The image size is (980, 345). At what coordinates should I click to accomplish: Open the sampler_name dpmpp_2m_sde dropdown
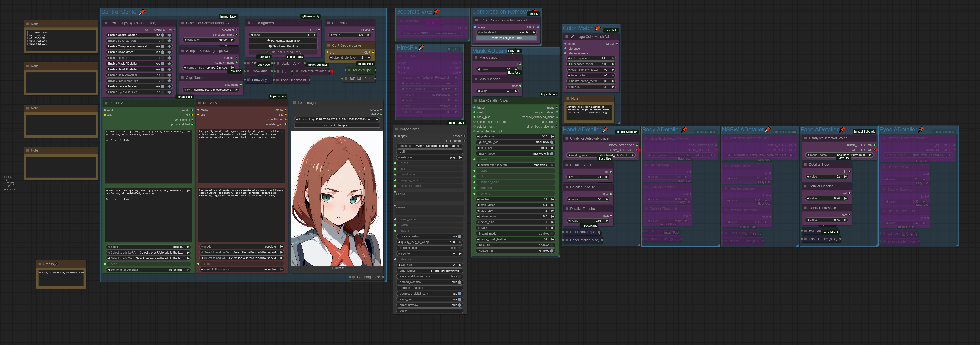[209, 68]
